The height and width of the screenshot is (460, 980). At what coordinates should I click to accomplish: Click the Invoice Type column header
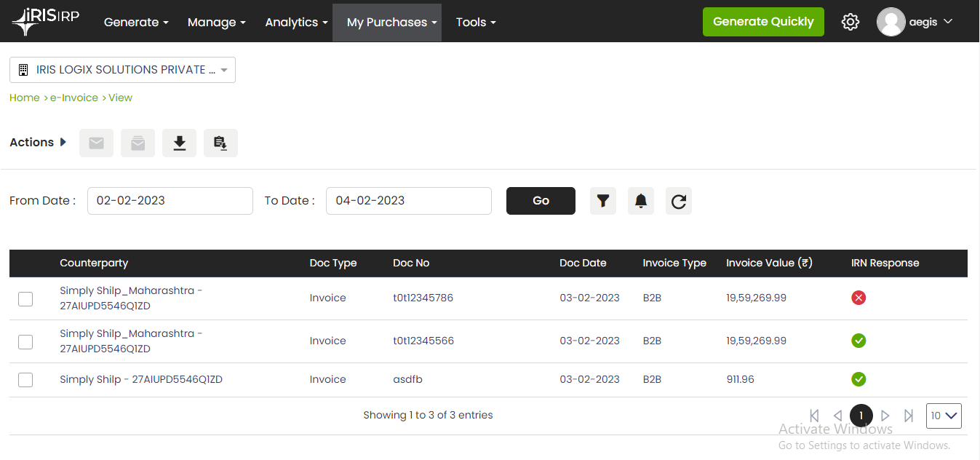click(x=674, y=263)
